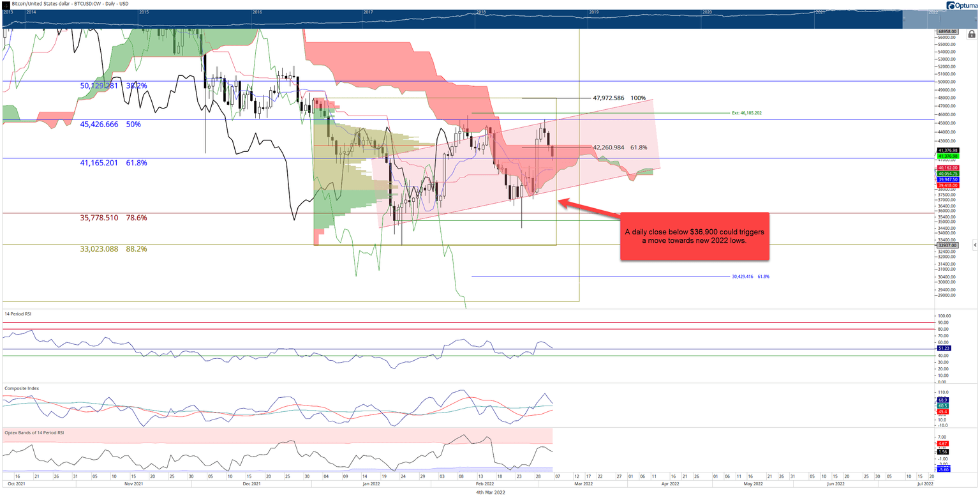Click the 40,054.75 price tag

(x=947, y=174)
